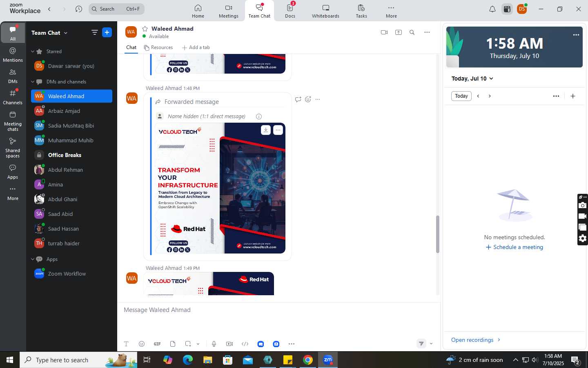Search within the Waleed Ahmad chat
The height and width of the screenshot is (368, 588).
coord(412,32)
